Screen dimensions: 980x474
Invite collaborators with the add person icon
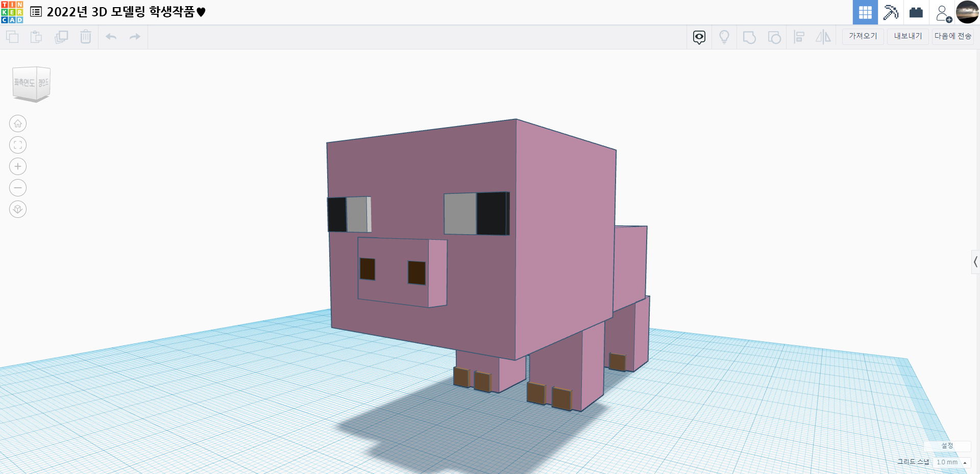[943, 13]
